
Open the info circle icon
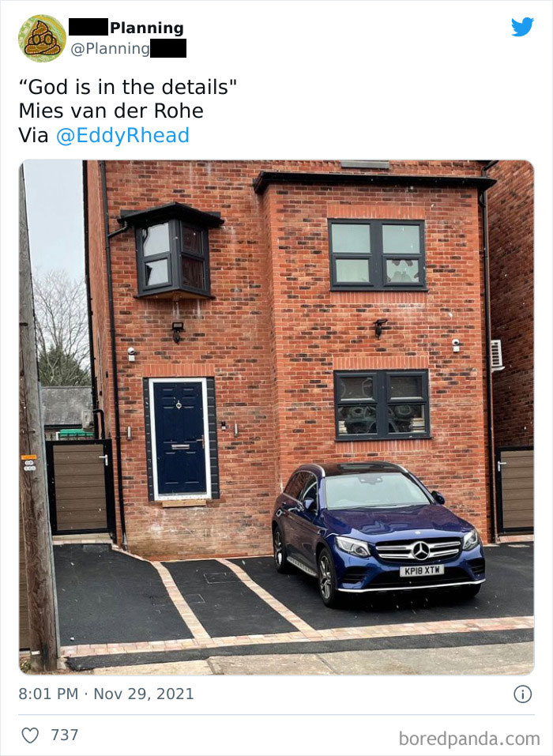523,694
